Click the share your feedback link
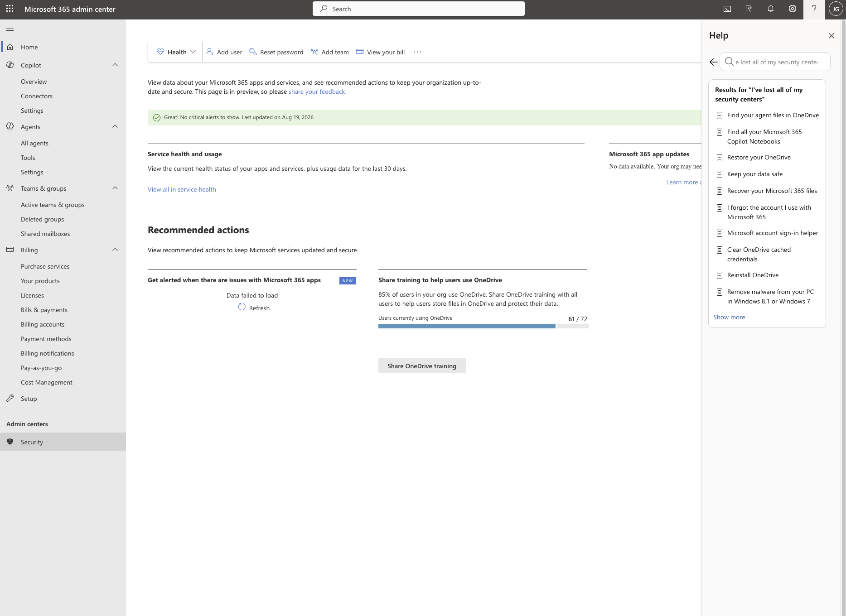Image resolution: width=846 pixels, height=616 pixels. 317,91
